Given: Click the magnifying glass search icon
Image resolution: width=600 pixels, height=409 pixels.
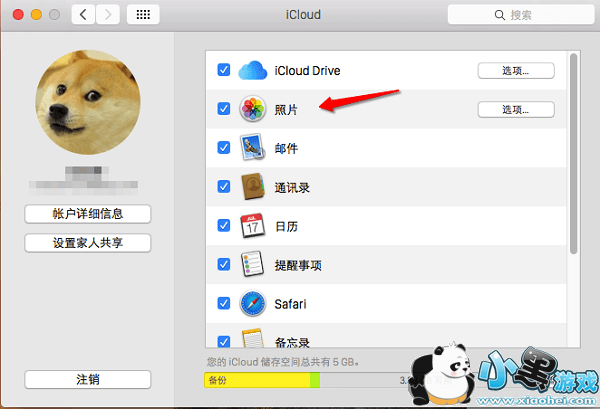Looking at the screenshot, I should (x=499, y=15).
